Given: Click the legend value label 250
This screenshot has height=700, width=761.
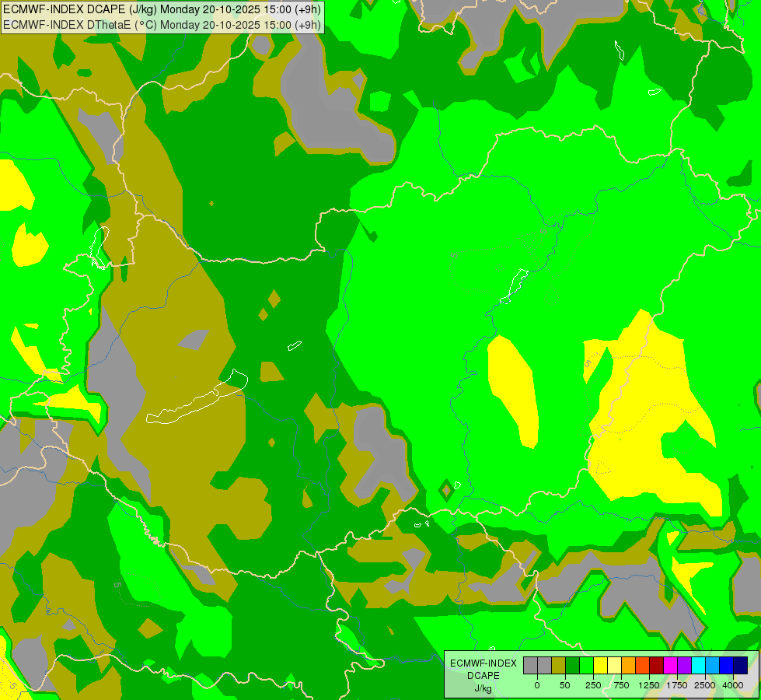Looking at the screenshot, I should (x=593, y=685).
